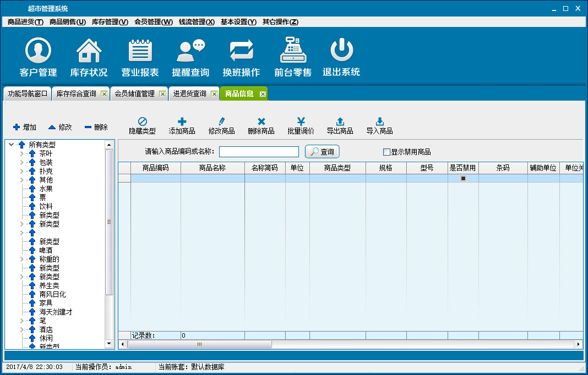Image resolution: width=588 pixels, height=375 pixels.
Task: Sort by 商品名称 column header
Action: [213, 168]
